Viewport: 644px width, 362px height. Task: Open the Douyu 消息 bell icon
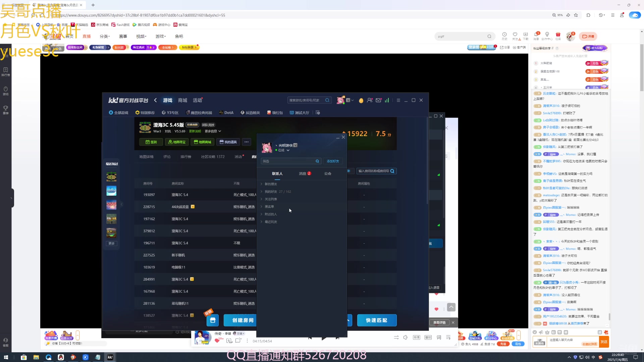(x=536, y=36)
